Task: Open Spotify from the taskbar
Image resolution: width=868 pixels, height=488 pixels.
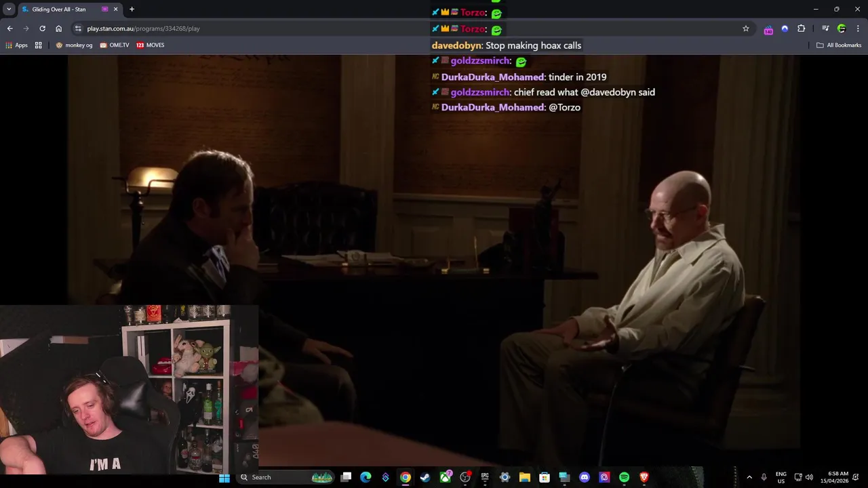Action: click(624, 477)
